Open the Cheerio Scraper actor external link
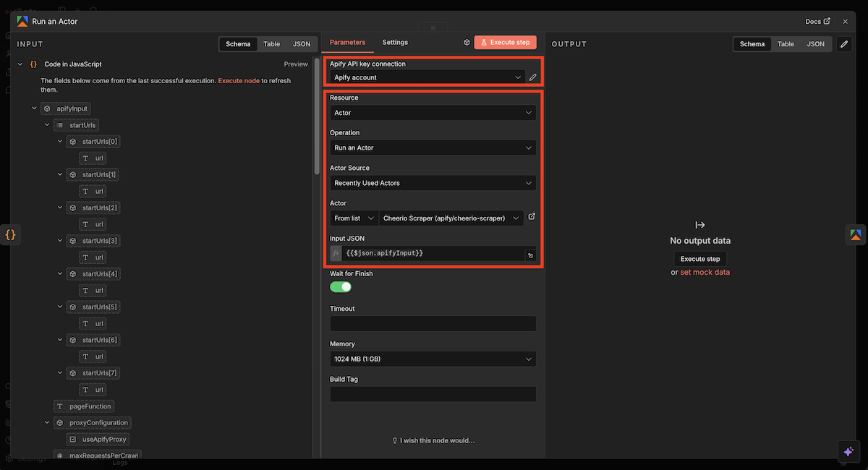The height and width of the screenshot is (470, 868). point(532,217)
